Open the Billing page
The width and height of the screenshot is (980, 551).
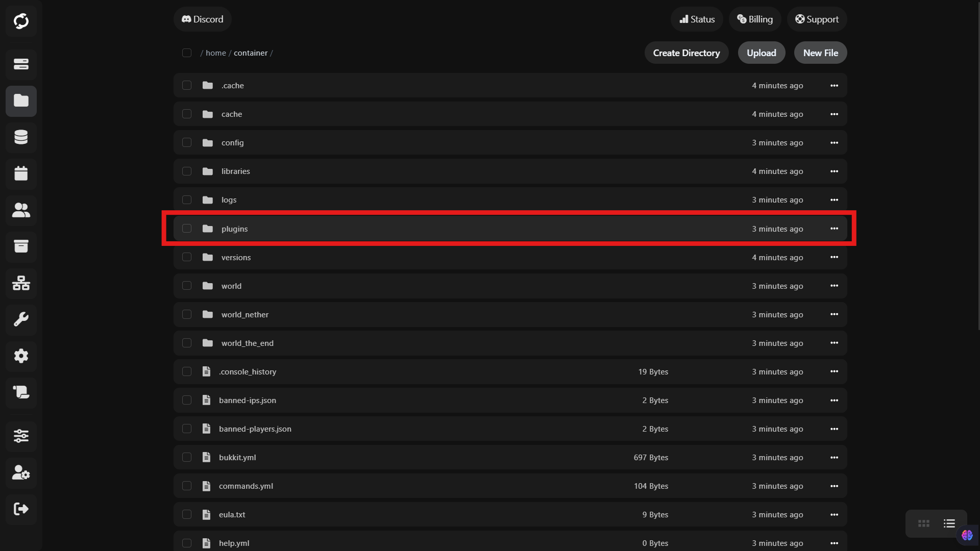755,19
